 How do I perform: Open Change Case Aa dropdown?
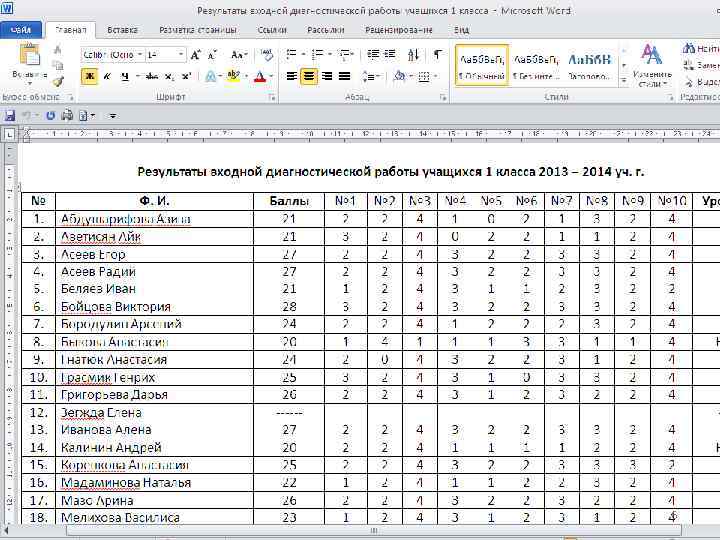(239, 55)
